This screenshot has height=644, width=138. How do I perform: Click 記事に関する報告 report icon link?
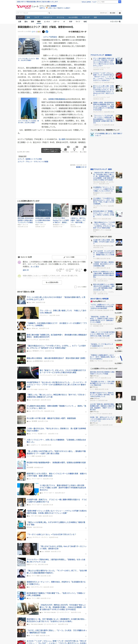pyautogui.click(x=24, y=152)
